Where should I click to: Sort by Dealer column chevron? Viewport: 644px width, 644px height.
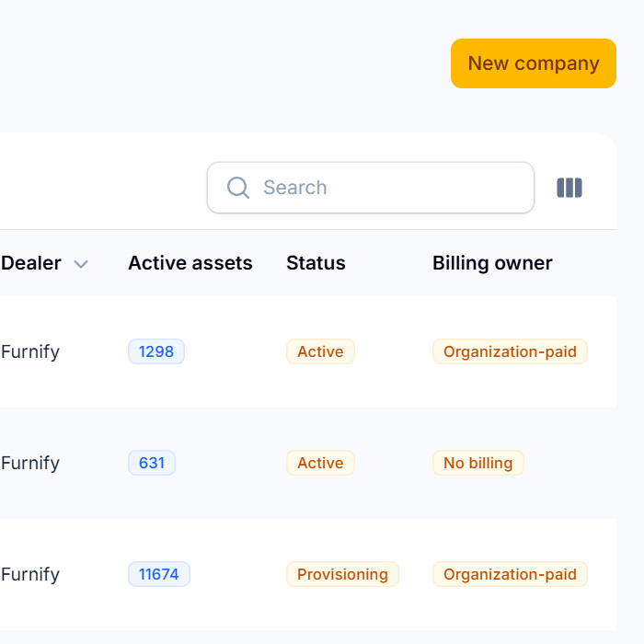81,264
